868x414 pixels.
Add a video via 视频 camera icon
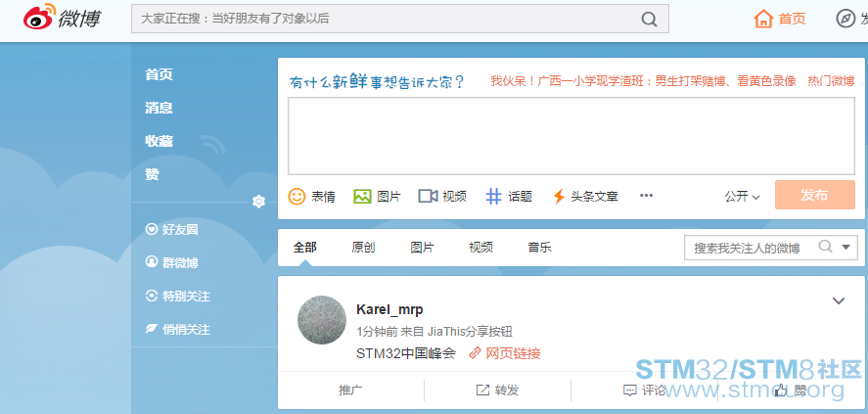pos(428,196)
